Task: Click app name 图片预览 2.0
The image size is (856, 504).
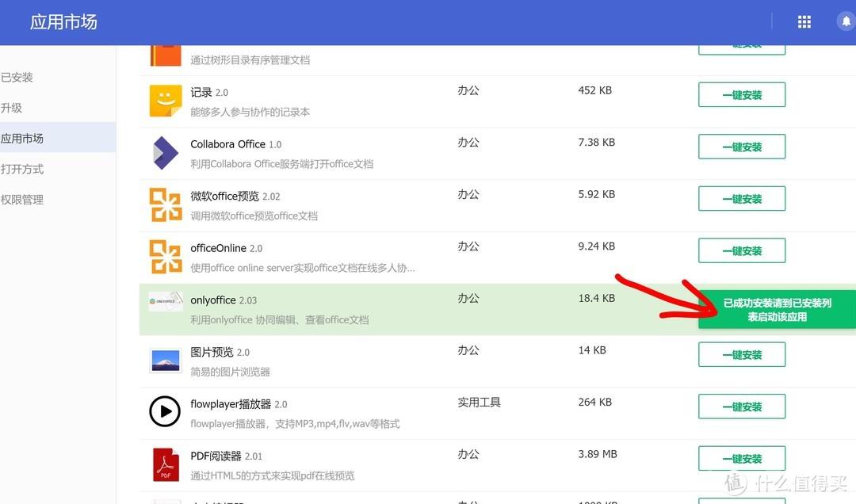Action: (x=220, y=352)
